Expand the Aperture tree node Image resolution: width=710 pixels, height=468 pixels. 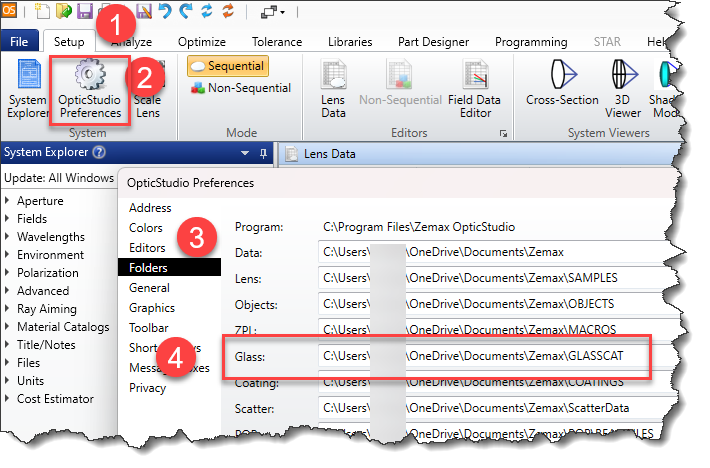(9, 201)
